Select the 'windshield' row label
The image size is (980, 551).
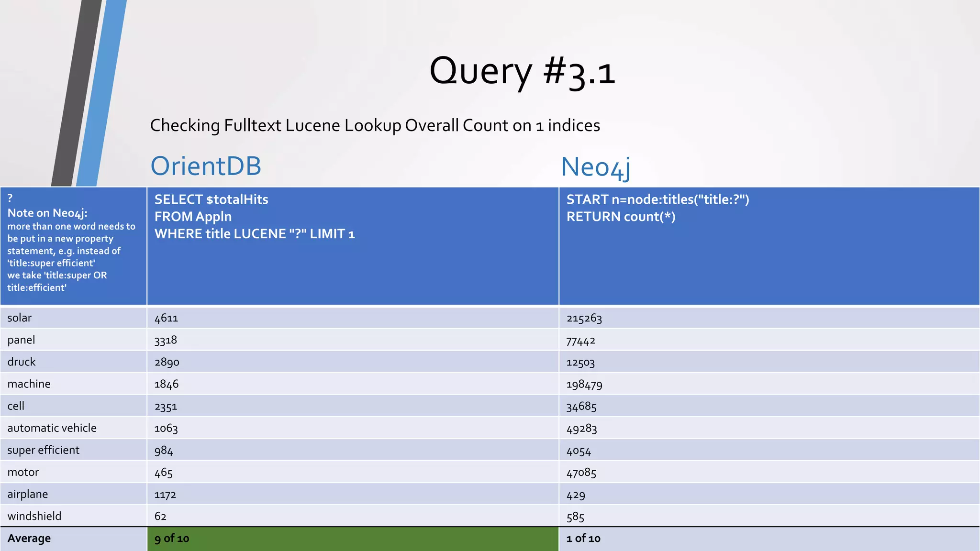[x=34, y=516]
